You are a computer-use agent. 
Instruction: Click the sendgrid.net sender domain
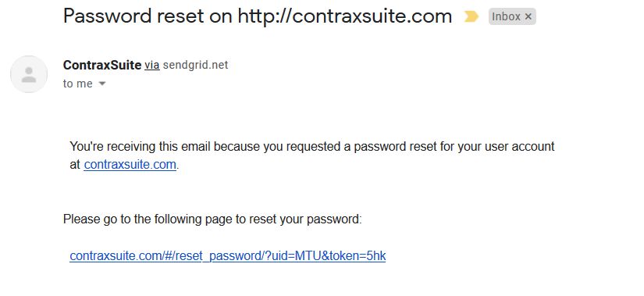(x=195, y=65)
